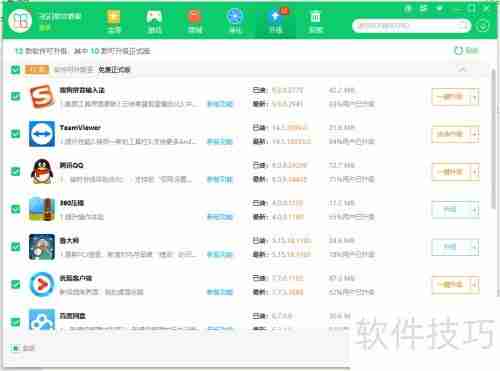
Task: Uncheck the 鲁大师 checkbox
Action: coord(15,247)
